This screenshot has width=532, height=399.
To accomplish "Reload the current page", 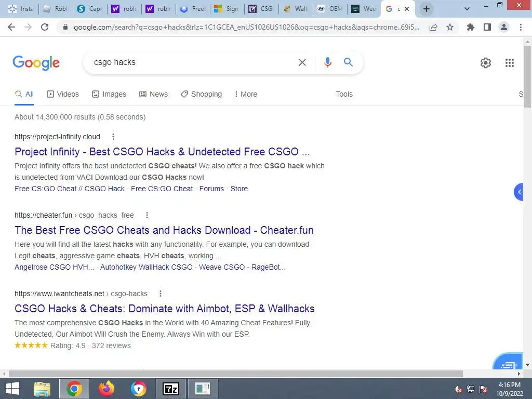I will tap(45, 27).
